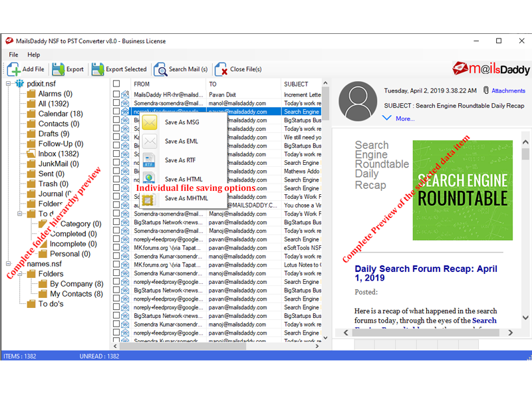Check the Lotus Notes email row checkbox
Viewport: 532px width, 399px height.
pos(116,264)
